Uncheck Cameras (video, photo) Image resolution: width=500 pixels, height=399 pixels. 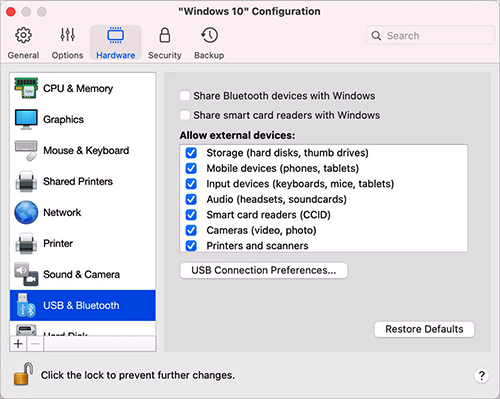tap(191, 230)
